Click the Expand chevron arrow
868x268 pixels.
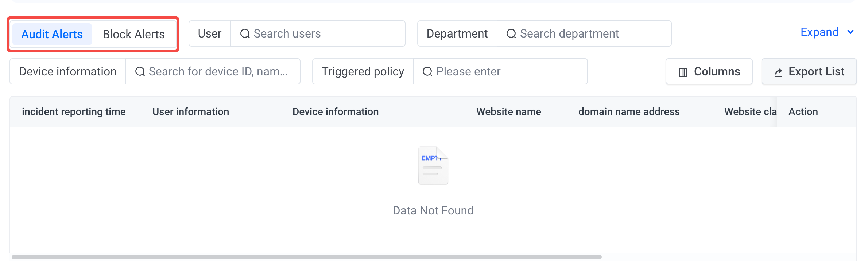click(x=850, y=32)
